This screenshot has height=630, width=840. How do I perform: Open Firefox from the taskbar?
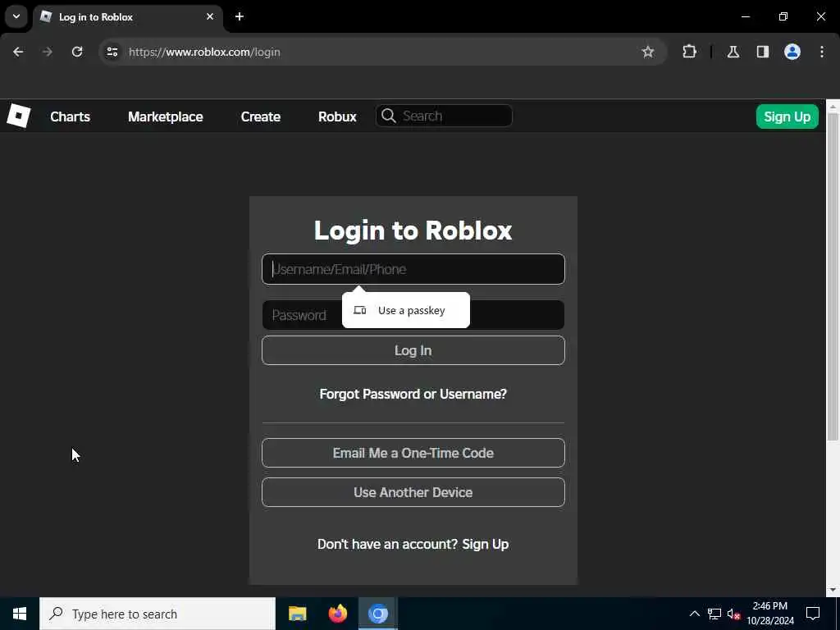(x=337, y=614)
